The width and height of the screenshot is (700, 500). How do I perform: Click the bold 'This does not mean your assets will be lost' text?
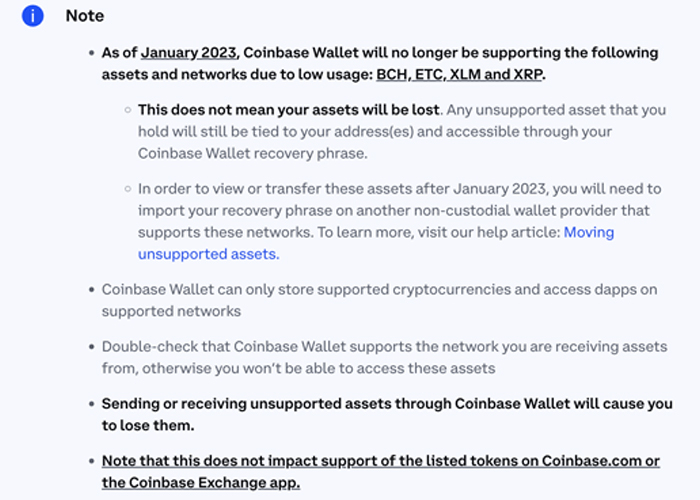coord(288,110)
